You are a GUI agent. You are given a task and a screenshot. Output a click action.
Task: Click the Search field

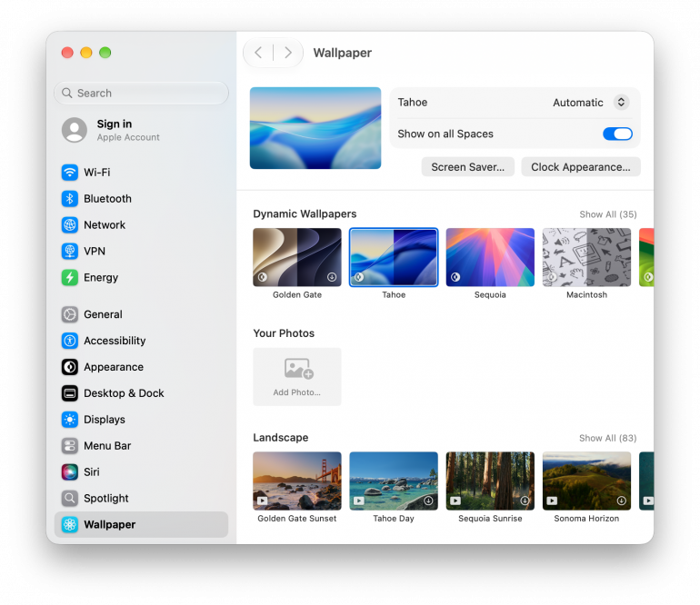pos(142,93)
